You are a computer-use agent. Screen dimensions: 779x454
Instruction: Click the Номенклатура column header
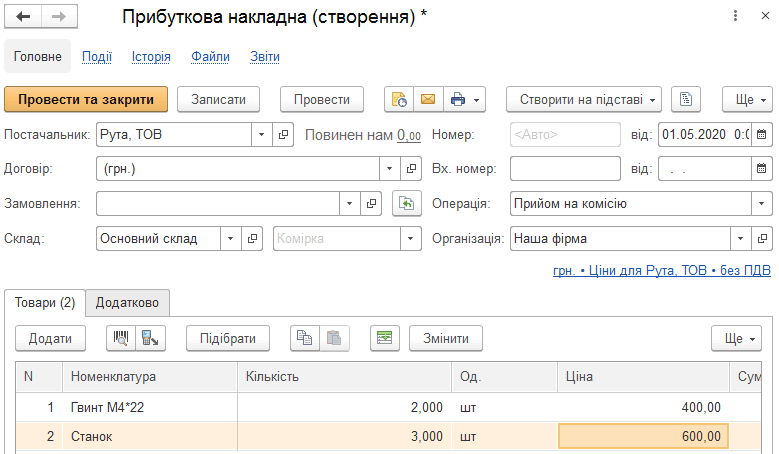pos(150,377)
